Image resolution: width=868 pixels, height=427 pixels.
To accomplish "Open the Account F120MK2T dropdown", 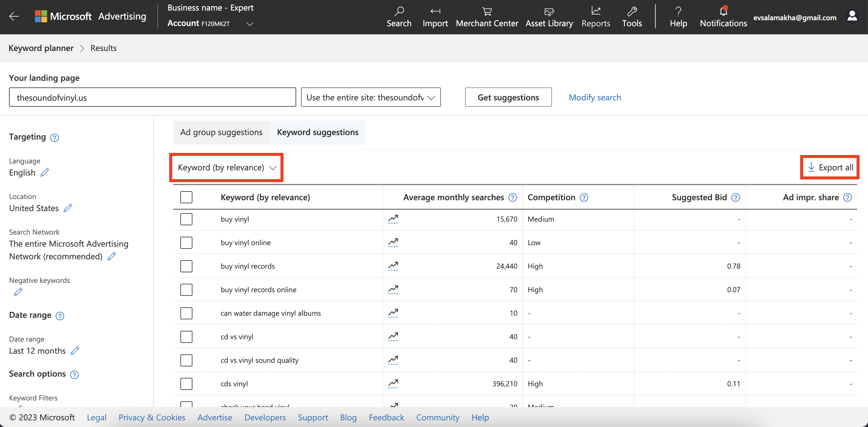I will pyautogui.click(x=250, y=24).
